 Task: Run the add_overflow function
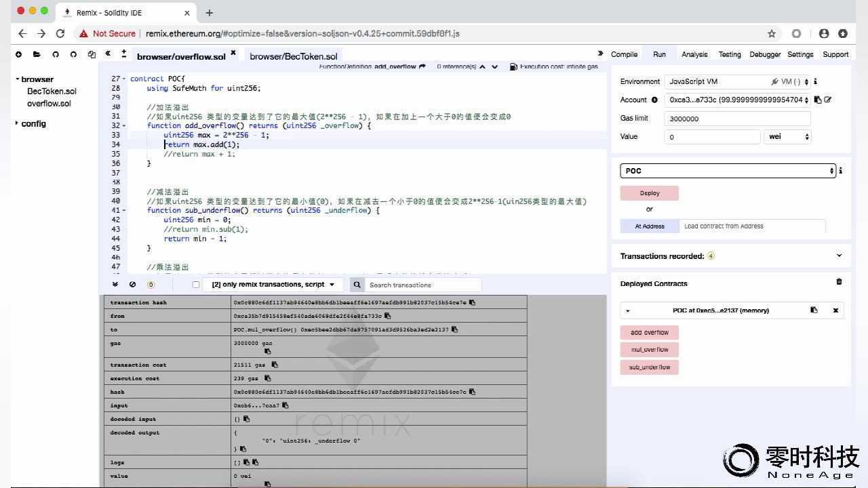(650, 333)
